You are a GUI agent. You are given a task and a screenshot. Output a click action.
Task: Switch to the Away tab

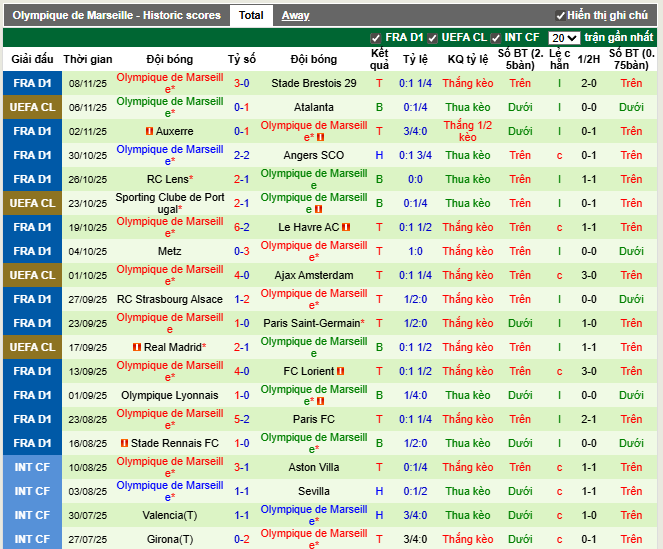(x=296, y=16)
